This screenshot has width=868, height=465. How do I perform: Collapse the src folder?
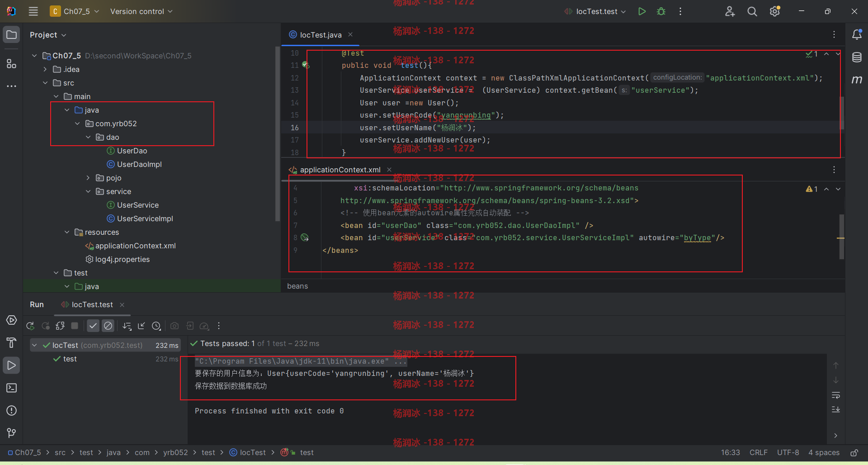(x=45, y=83)
